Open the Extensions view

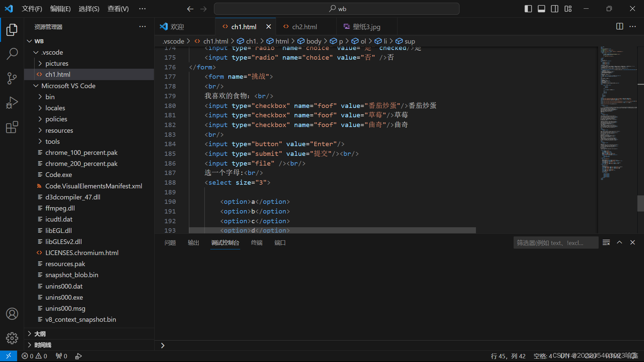12,127
